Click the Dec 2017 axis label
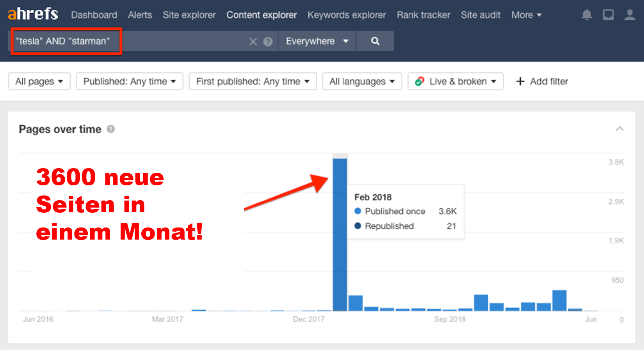644x350 pixels. (x=309, y=319)
